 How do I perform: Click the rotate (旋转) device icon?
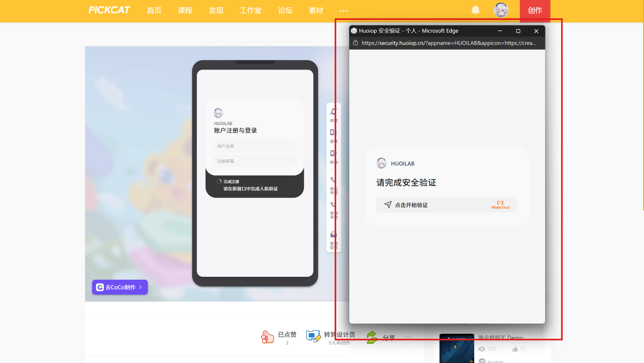332,133
